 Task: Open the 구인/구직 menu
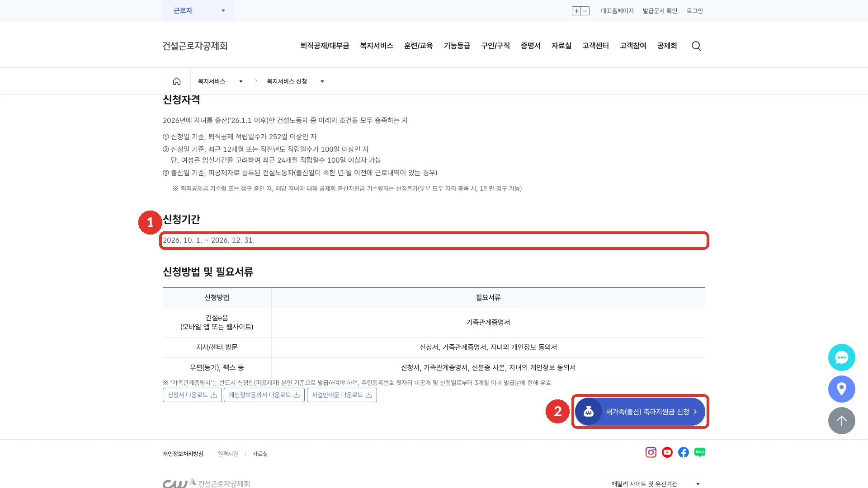[495, 46]
